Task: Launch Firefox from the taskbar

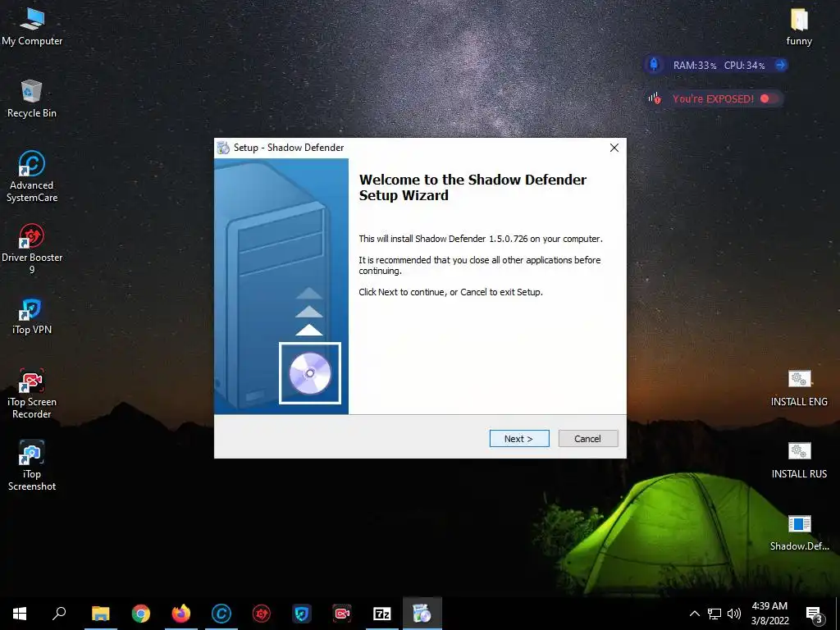Action: pos(181,614)
